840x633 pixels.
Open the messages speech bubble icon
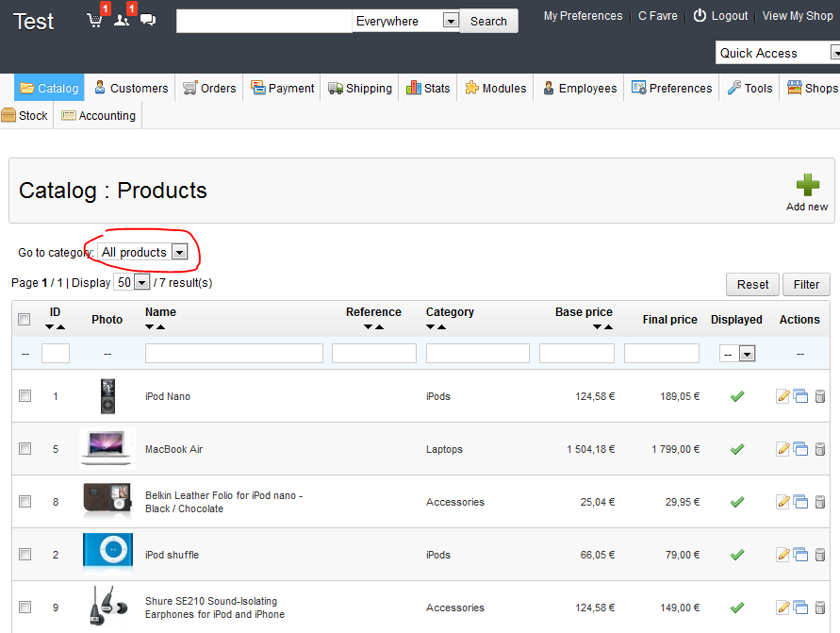pos(148,20)
